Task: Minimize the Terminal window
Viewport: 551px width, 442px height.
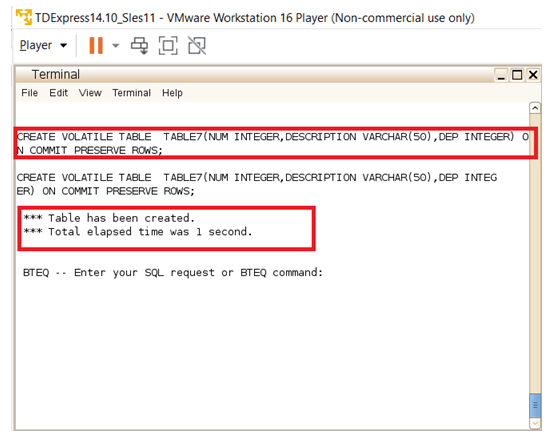Action: click(x=501, y=75)
